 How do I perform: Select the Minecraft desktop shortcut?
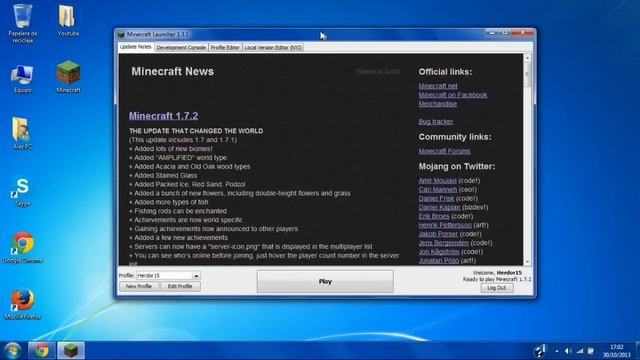[x=68, y=77]
